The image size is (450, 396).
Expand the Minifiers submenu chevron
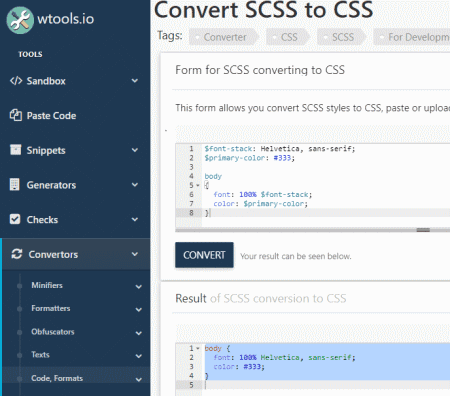[139, 286]
